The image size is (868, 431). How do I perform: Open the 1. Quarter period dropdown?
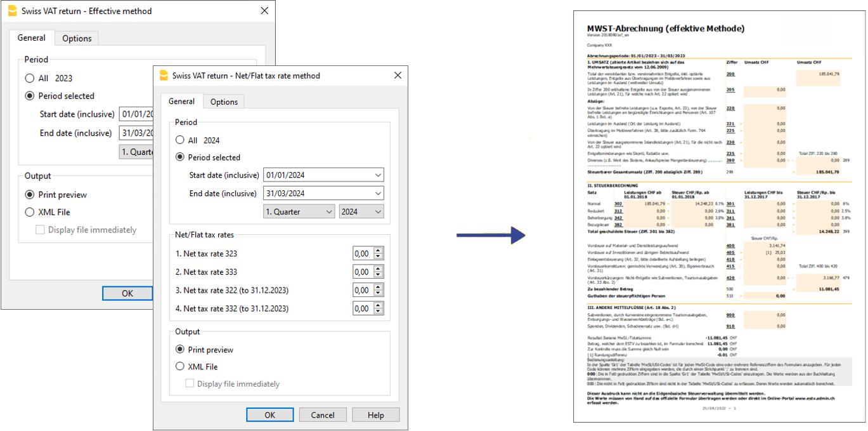pyautogui.click(x=299, y=211)
